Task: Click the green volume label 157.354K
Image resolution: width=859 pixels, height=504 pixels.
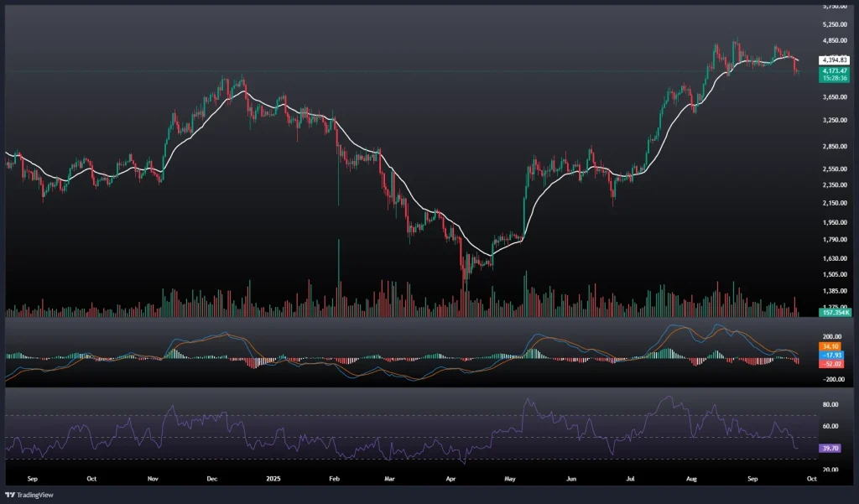Action: pos(836,312)
